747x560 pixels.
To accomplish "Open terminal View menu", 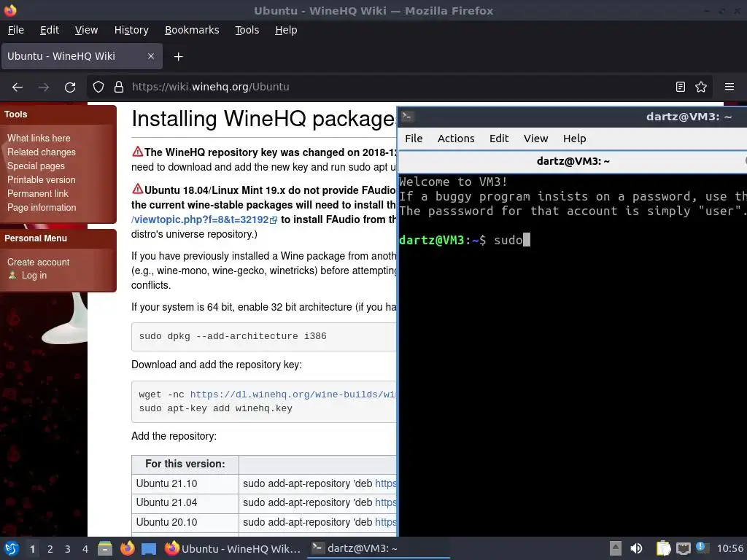I will click(x=536, y=139).
